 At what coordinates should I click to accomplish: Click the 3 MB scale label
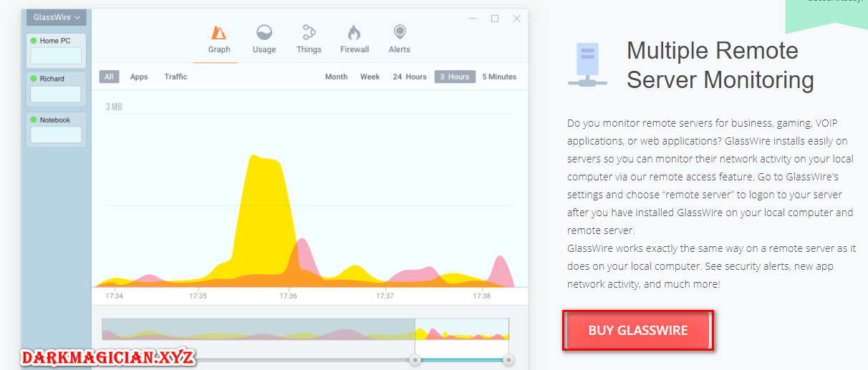[x=113, y=107]
